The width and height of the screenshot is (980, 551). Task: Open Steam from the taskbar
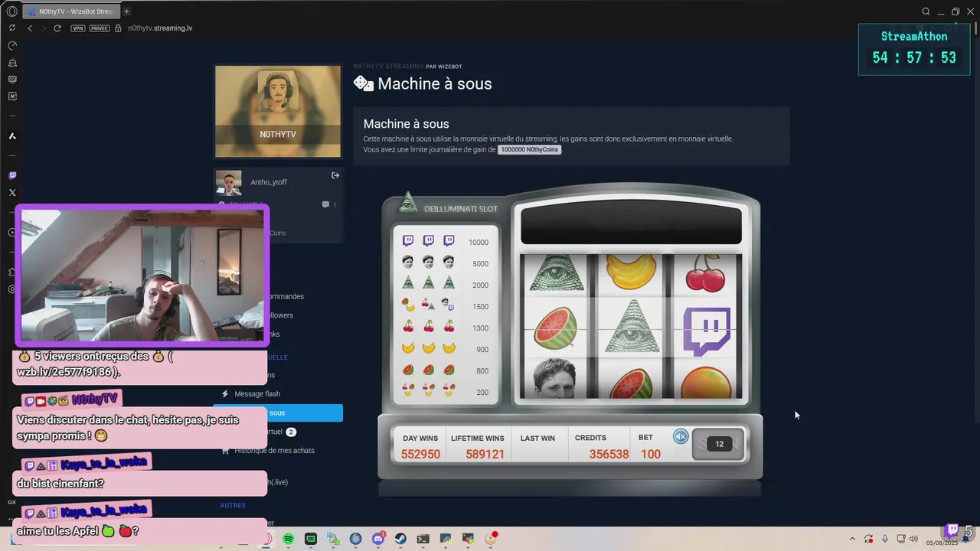tap(400, 539)
